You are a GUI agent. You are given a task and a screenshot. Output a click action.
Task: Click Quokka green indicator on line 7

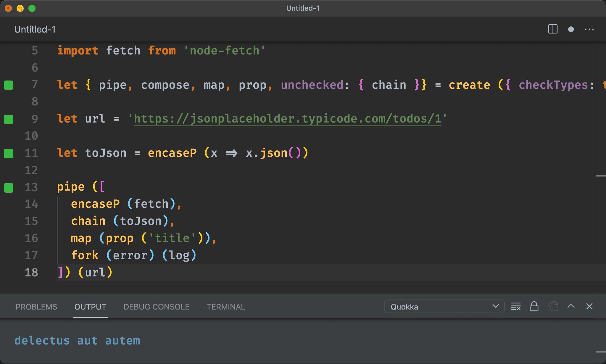coord(9,85)
